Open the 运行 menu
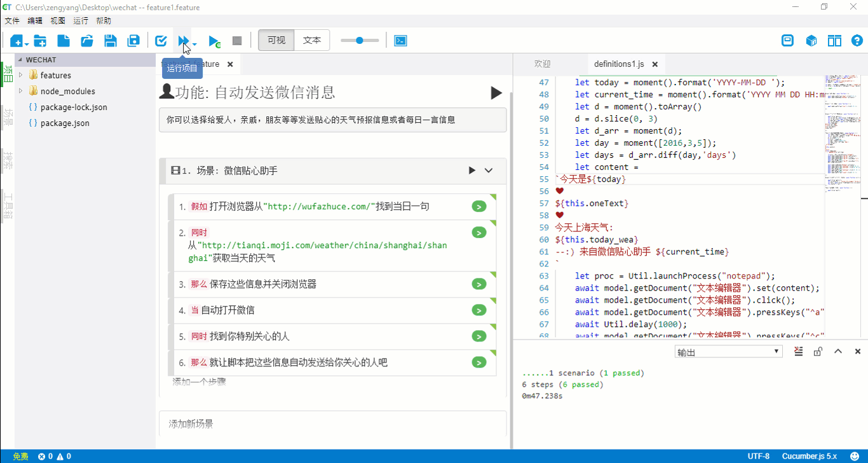This screenshot has width=868, height=463. (81, 21)
